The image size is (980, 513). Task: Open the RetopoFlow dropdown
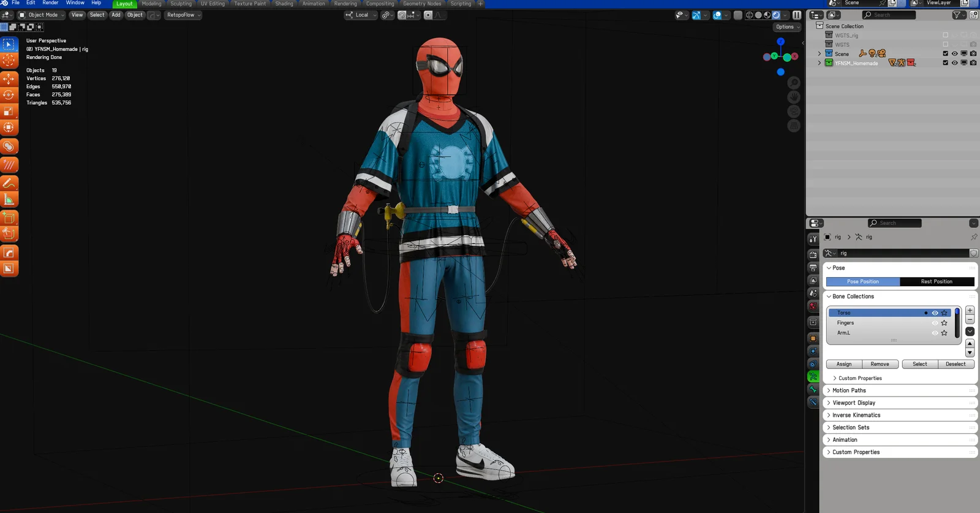[x=184, y=15]
